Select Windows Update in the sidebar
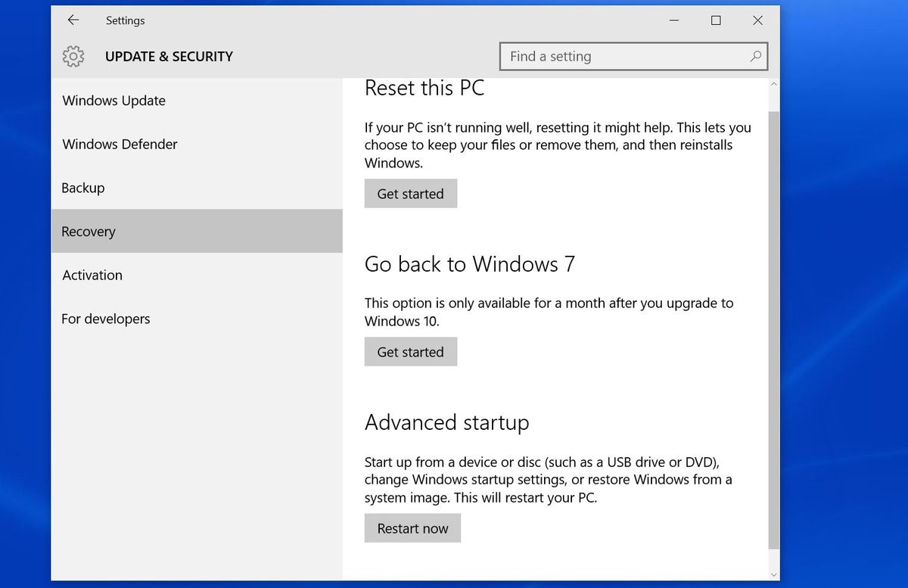This screenshot has width=908, height=588. [x=113, y=100]
